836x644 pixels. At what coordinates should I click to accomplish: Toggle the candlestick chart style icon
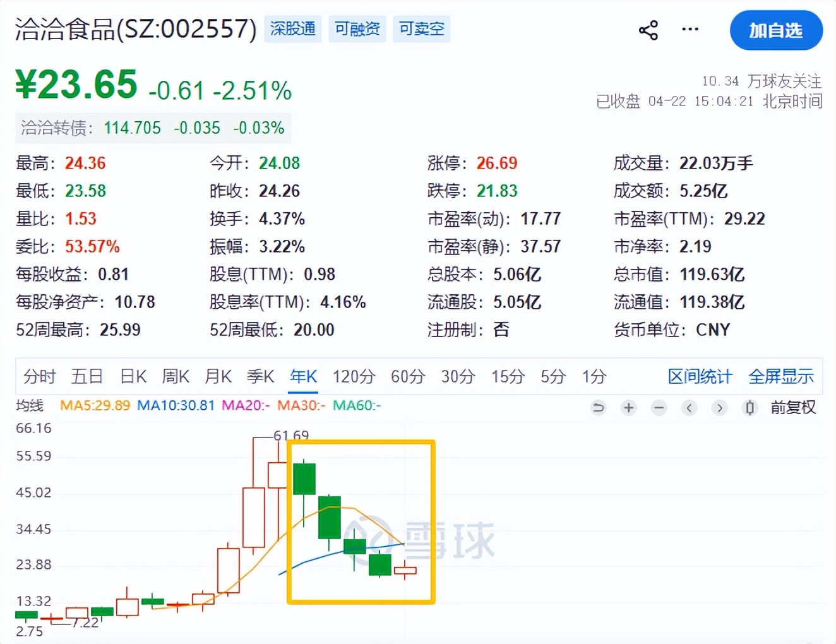[749, 408]
